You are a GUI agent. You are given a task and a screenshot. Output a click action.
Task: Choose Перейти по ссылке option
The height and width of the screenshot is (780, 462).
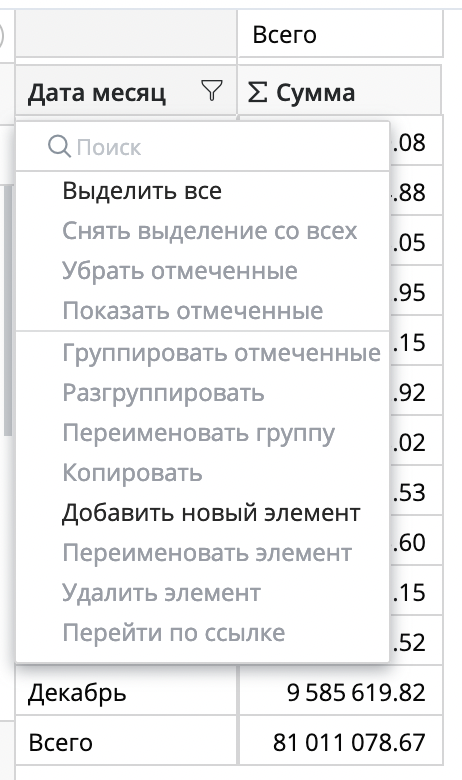pos(174,633)
